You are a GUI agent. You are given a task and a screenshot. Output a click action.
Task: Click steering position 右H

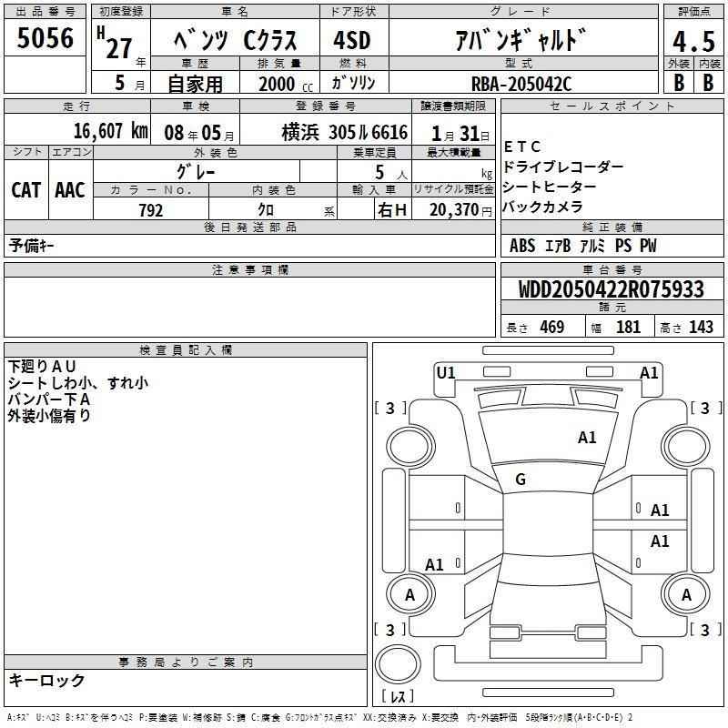tap(392, 210)
